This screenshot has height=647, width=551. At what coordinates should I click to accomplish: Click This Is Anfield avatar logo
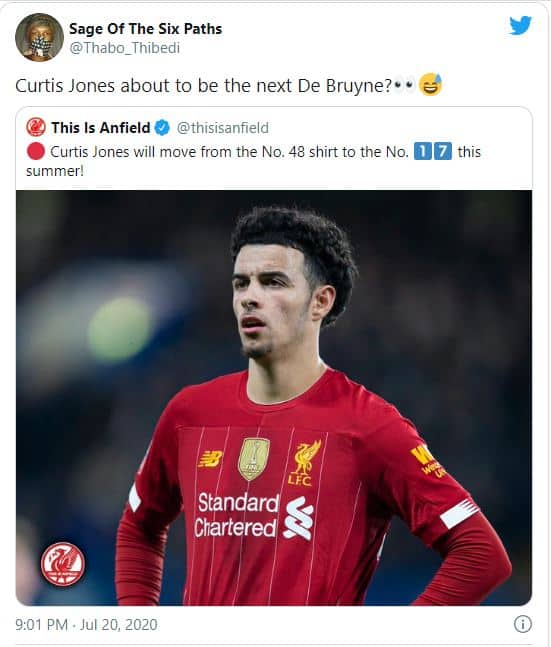[x=36, y=128]
